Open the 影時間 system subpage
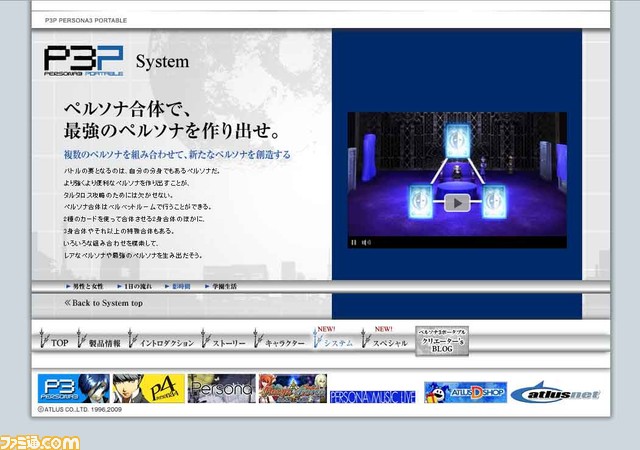The image size is (640, 450). 178,286
